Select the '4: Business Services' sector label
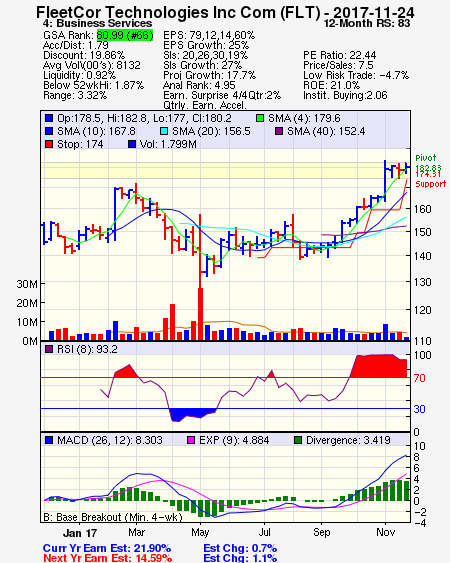This screenshot has width=450, height=563. coord(97,23)
